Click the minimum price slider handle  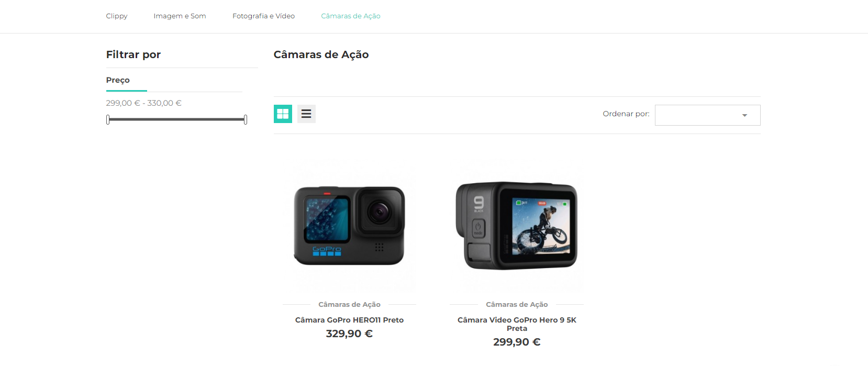tap(108, 119)
